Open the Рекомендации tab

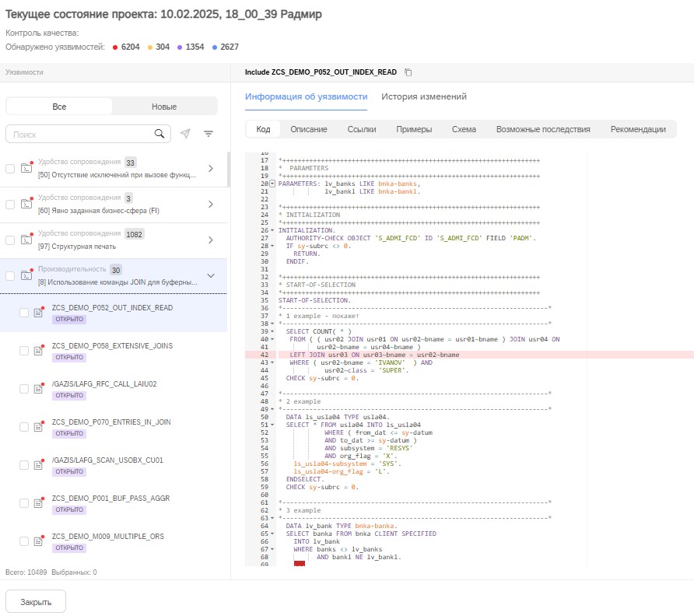pyautogui.click(x=637, y=129)
